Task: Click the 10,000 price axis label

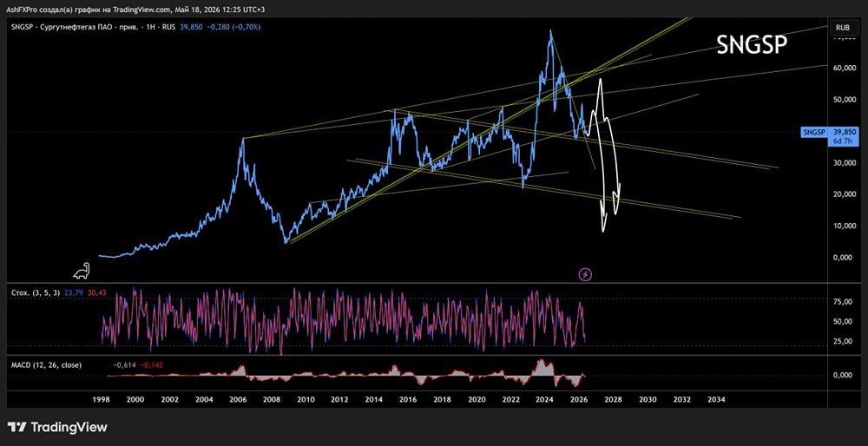Action: click(x=845, y=226)
